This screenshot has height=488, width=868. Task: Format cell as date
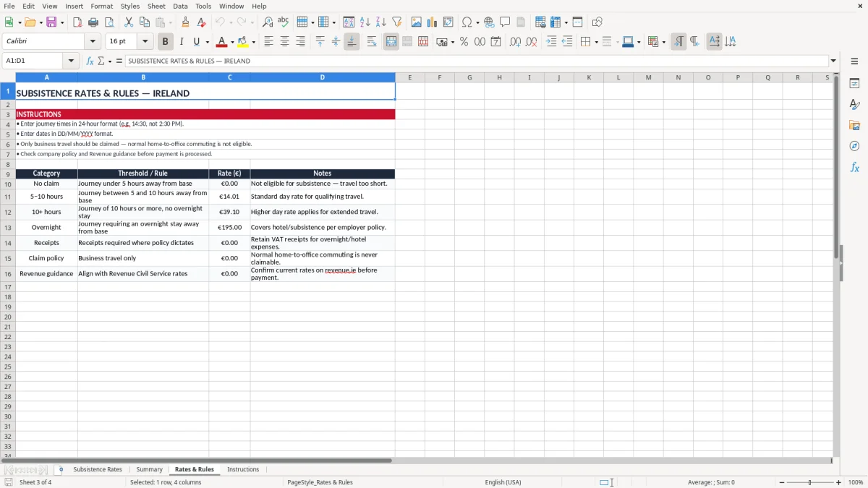(495, 42)
